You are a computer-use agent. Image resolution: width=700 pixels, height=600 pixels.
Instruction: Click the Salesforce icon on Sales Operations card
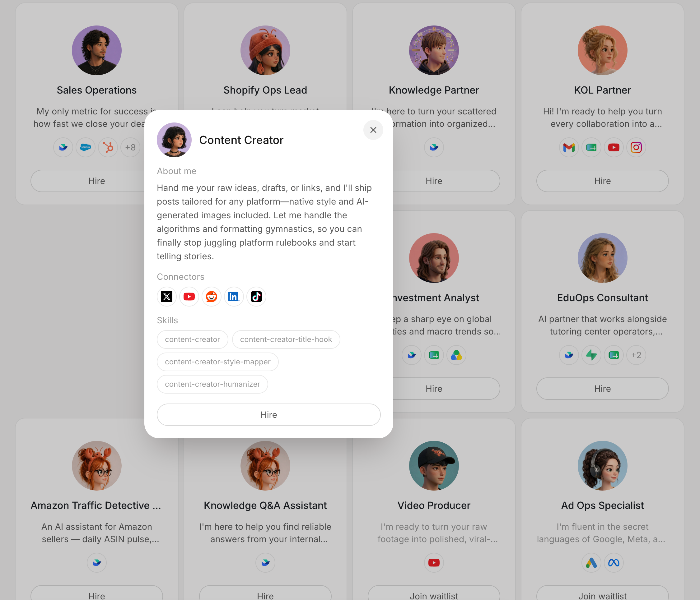coord(86,148)
